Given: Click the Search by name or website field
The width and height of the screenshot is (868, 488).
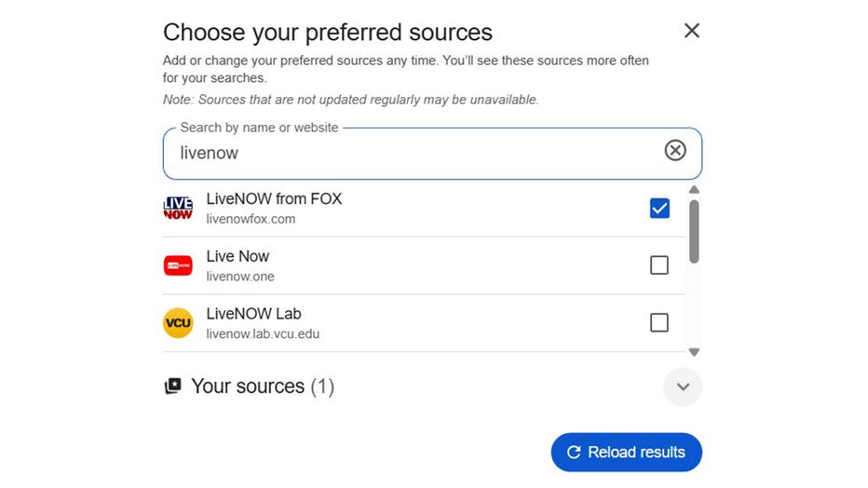Looking at the screenshot, I should (410, 153).
